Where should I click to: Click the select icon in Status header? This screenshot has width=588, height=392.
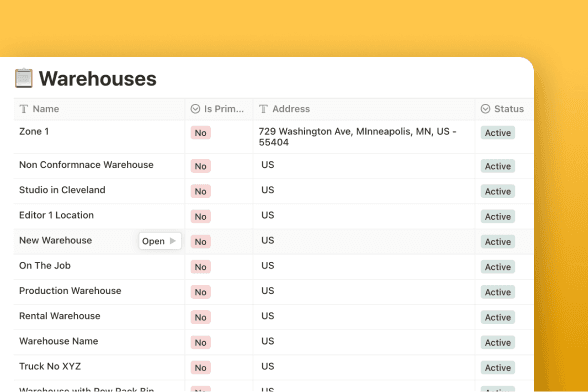[485, 109]
